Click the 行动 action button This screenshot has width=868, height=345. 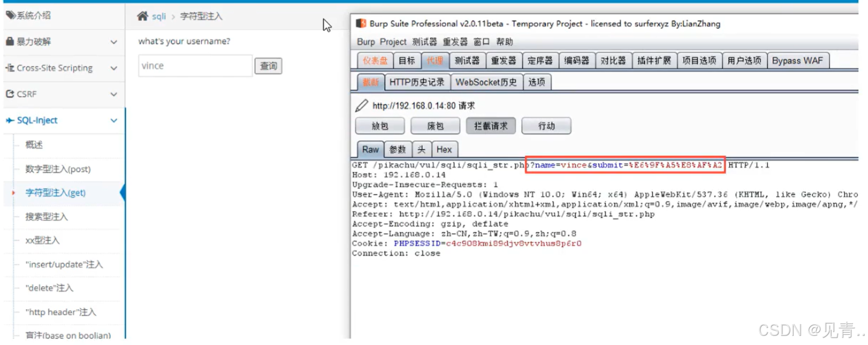pos(546,126)
